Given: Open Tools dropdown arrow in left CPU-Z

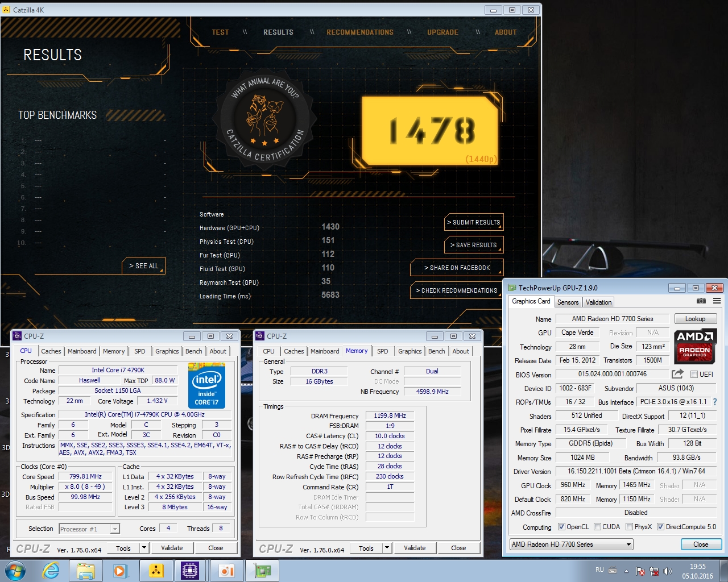Looking at the screenshot, I should tap(144, 548).
